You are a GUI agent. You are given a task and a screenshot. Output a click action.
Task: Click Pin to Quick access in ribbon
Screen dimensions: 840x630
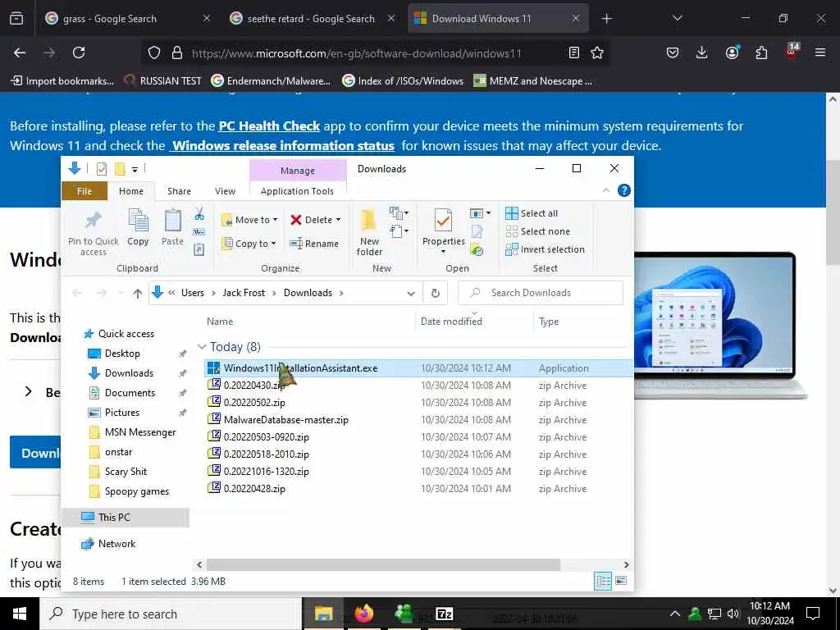click(94, 233)
